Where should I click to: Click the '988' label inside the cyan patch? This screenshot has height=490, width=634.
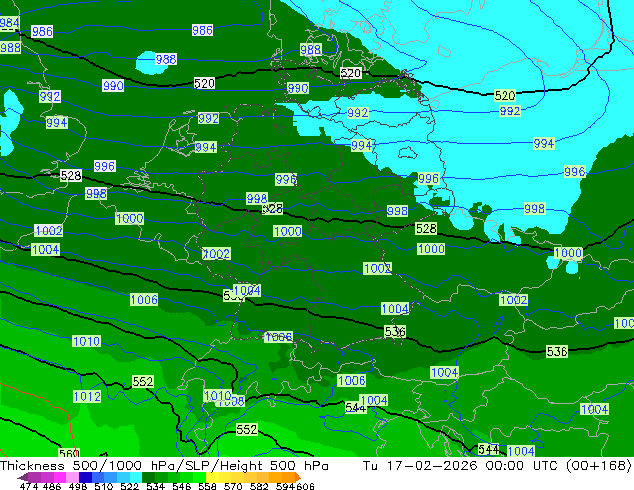[166, 59]
